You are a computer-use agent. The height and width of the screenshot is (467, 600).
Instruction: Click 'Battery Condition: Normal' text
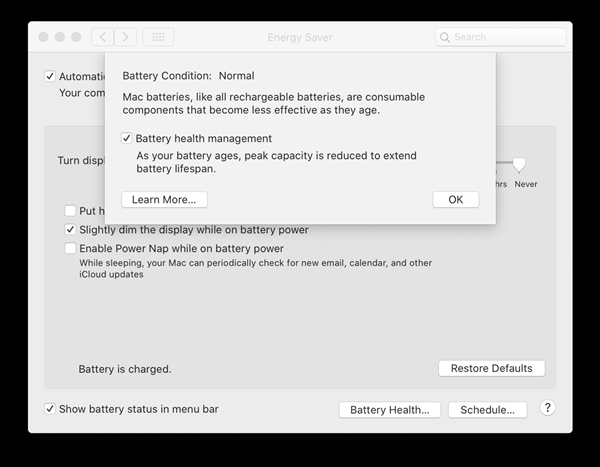(188, 76)
